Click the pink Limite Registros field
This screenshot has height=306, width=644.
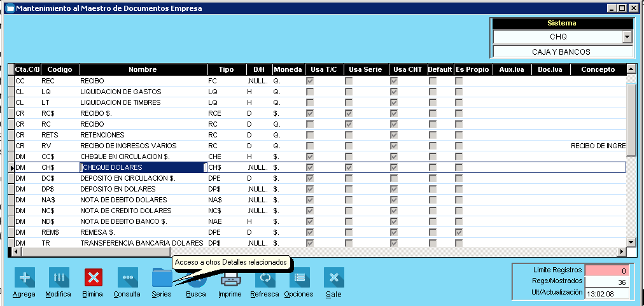point(606,270)
